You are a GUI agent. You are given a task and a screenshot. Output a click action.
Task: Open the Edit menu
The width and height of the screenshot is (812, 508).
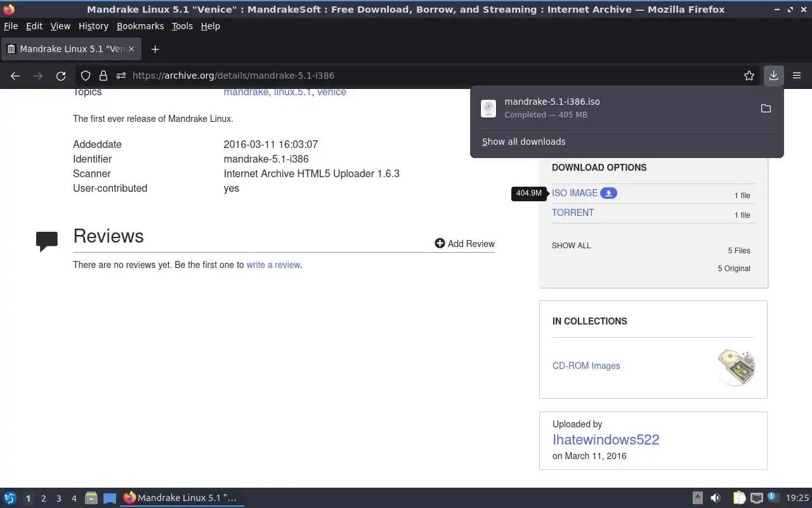34,26
